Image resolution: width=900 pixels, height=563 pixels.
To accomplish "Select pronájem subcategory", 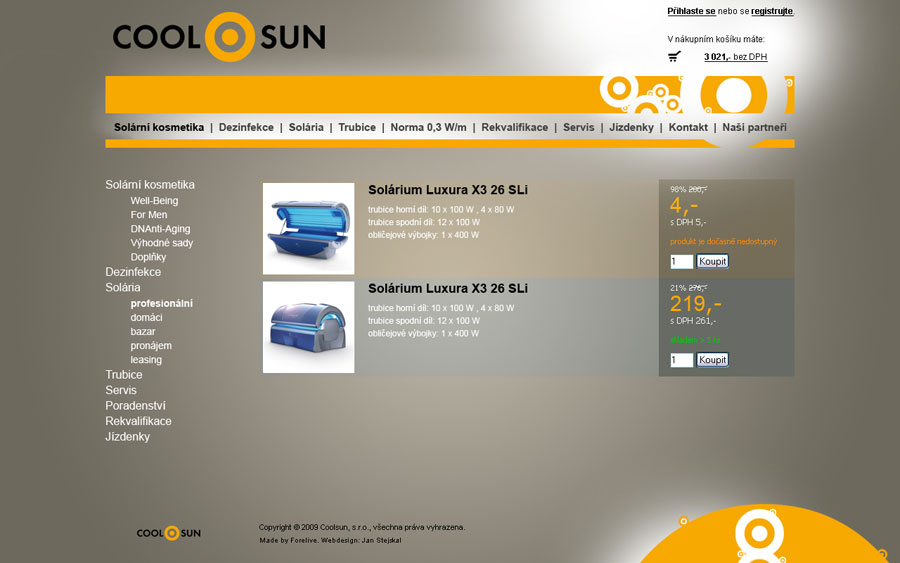I will [151, 345].
